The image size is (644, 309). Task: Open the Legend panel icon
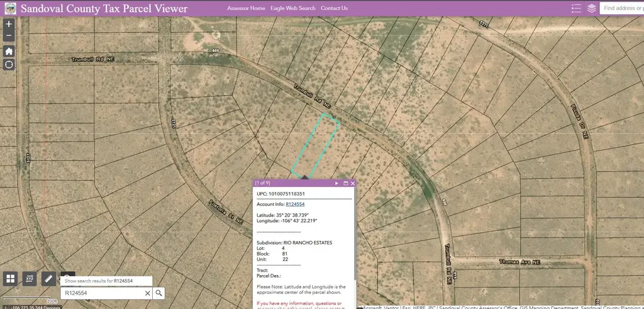576,8
